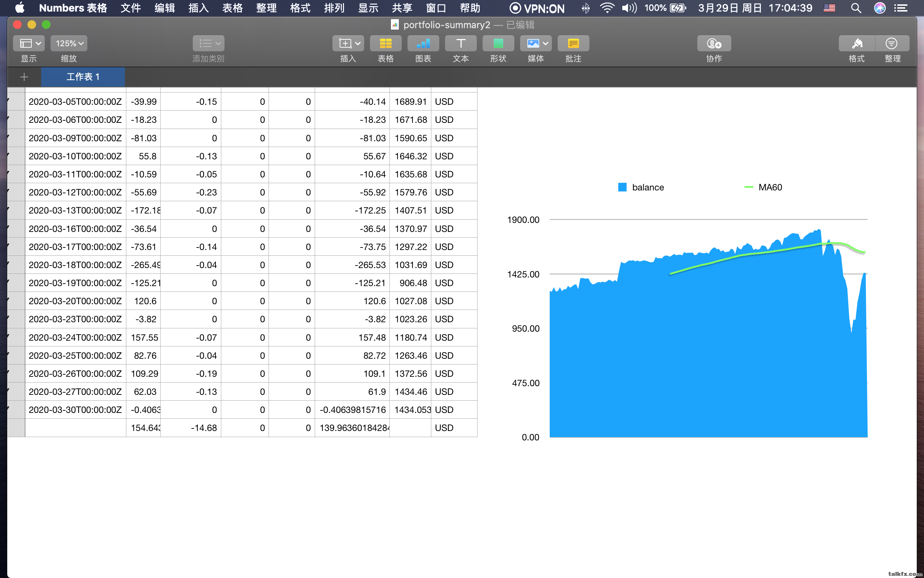Open the View options dropdown
924x578 pixels.
[x=29, y=44]
